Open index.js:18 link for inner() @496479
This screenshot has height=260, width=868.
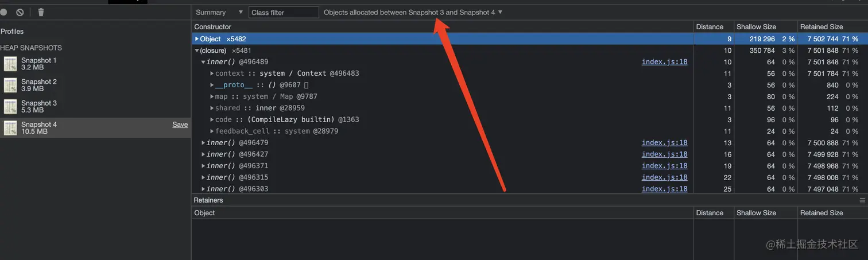664,143
